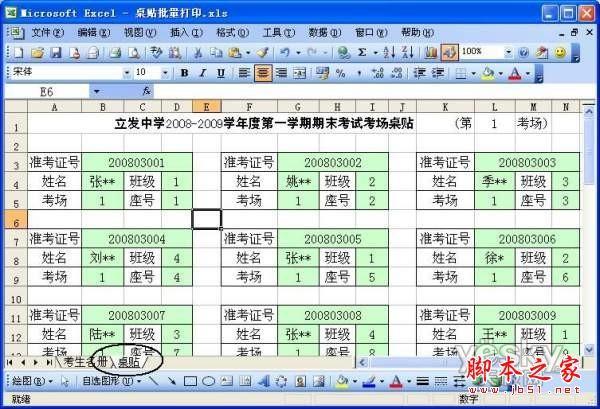Select the Rectangle shape tool
This screenshot has width=600, height=409.
coord(190,381)
